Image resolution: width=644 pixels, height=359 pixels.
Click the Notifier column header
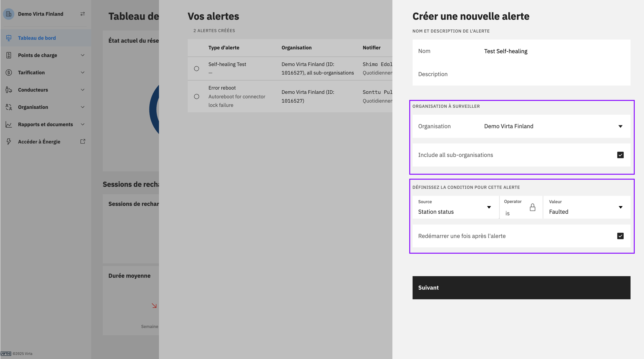[372, 48]
